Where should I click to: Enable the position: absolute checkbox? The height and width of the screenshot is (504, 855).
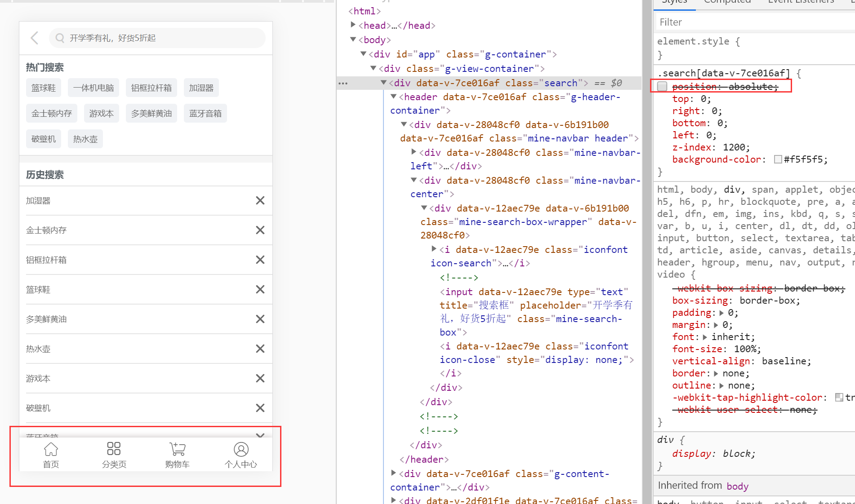pyautogui.click(x=662, y=86)
